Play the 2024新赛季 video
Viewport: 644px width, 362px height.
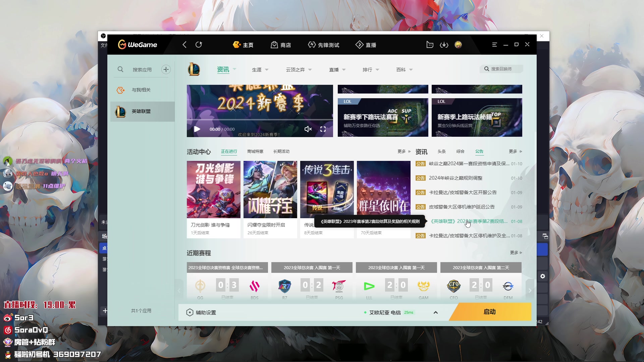pos(197,129)
